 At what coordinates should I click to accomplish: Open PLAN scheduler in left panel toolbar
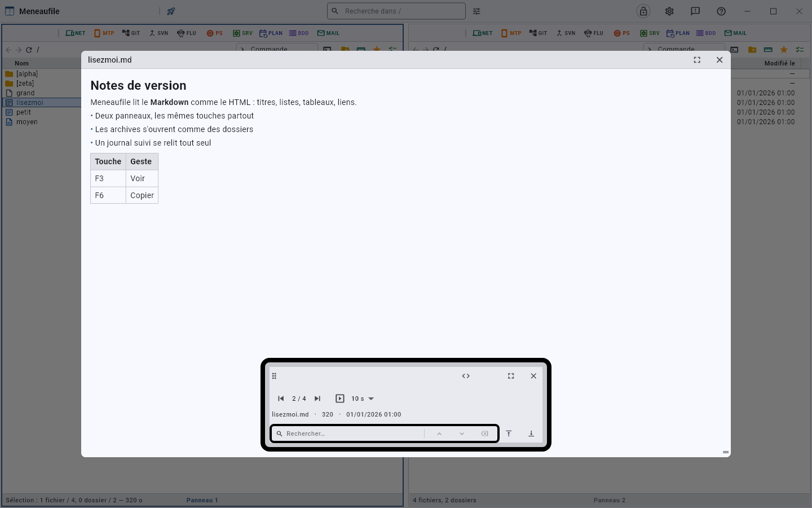[271, 33]
